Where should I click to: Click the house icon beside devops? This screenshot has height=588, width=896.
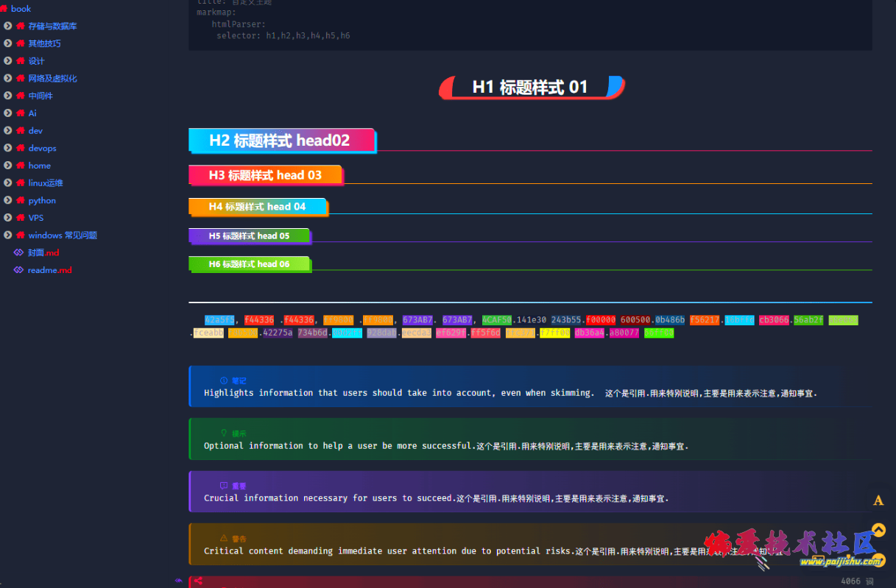[20, 148]
